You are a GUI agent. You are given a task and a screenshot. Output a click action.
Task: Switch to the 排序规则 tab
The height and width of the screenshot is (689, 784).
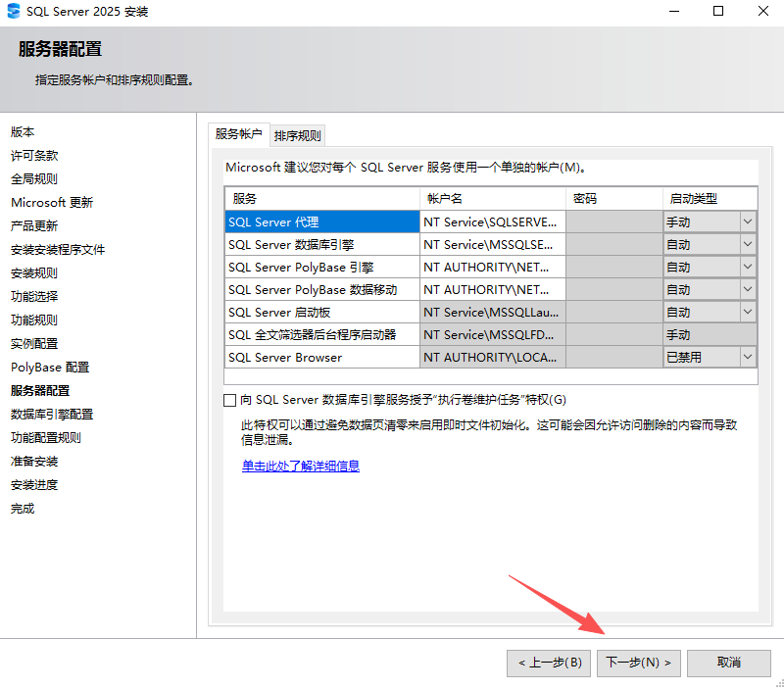297,135
